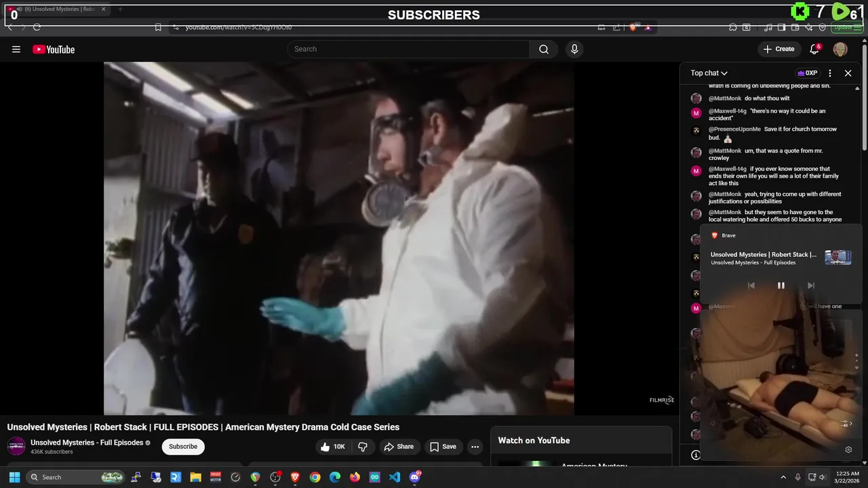The width and height of the screenshot is (868, 488).
Task: Click the audio mixer icon in the overlay
Action: coord(846,424)
